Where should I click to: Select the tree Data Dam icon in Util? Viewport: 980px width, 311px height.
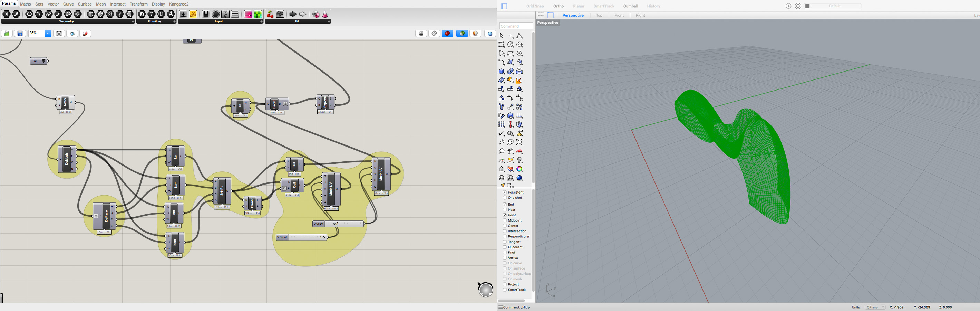click(x=280, y=14)
